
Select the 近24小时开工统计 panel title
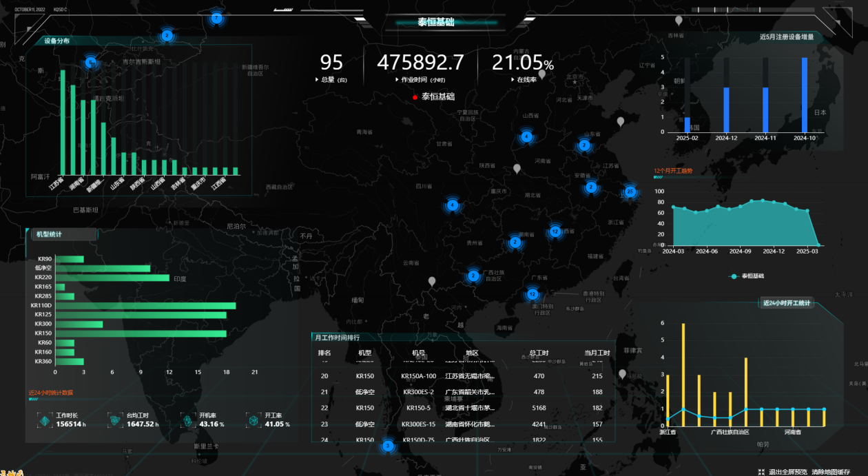[787, 303]
